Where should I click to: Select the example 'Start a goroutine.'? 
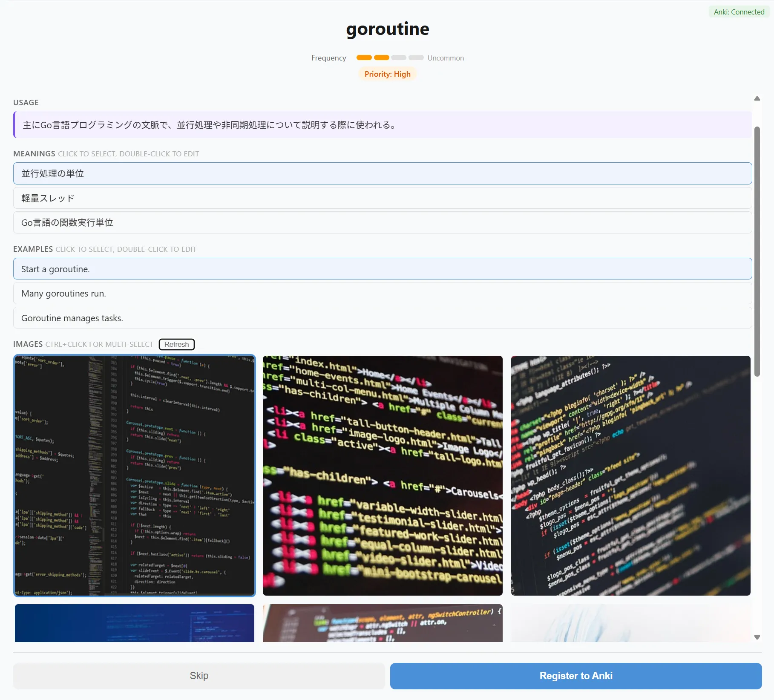(x=383, y=269)
